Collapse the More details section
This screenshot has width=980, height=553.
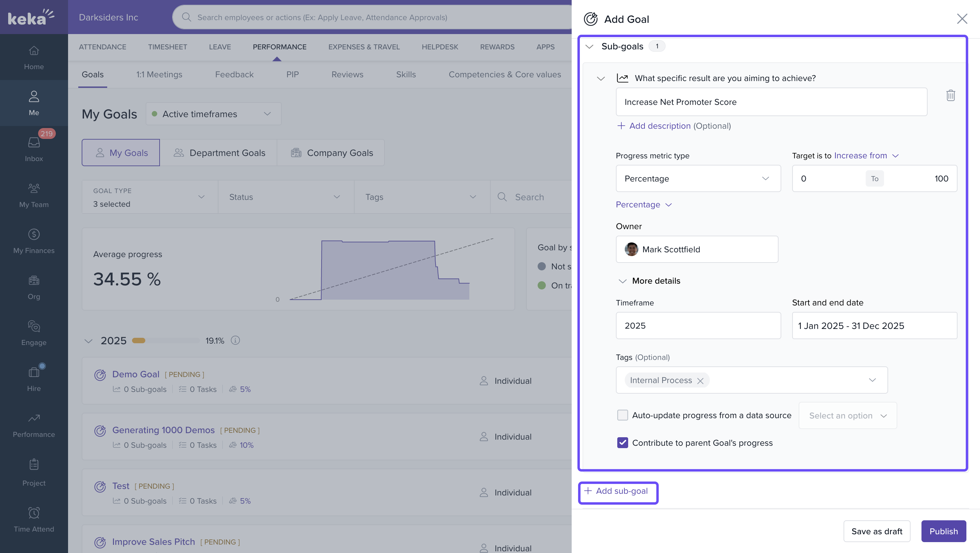622,281
